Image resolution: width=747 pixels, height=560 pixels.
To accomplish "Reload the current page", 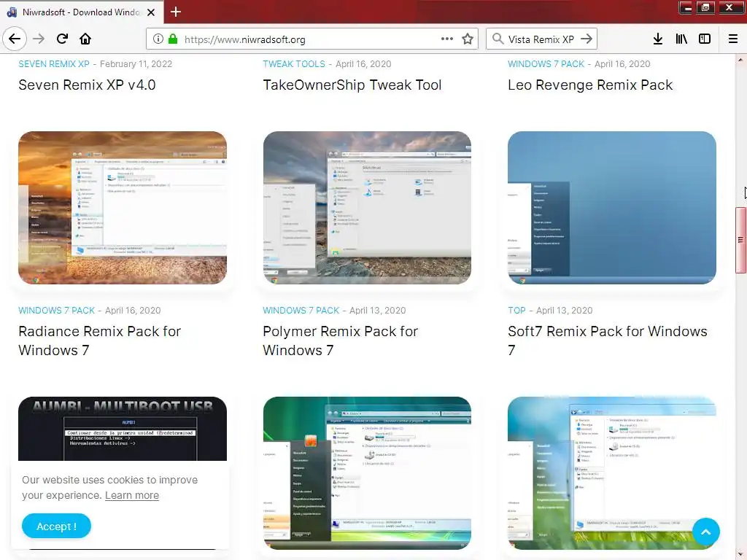I will (x=62, y=39).
